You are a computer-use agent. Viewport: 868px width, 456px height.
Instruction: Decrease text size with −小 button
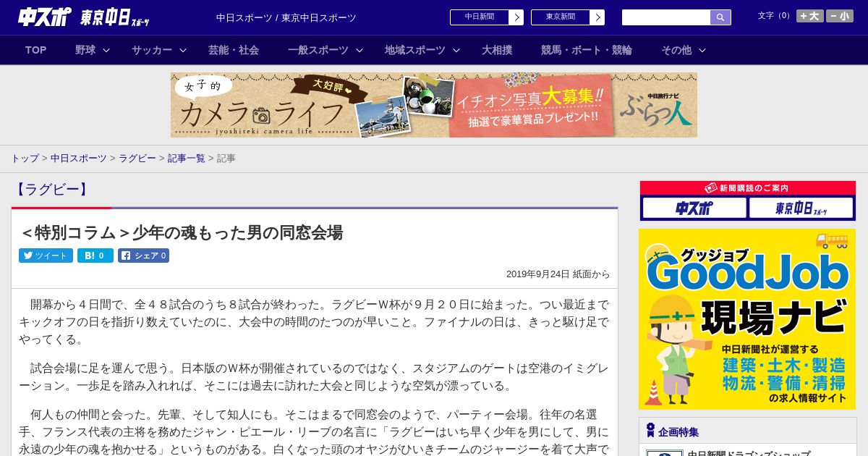(x=840, y=16)
